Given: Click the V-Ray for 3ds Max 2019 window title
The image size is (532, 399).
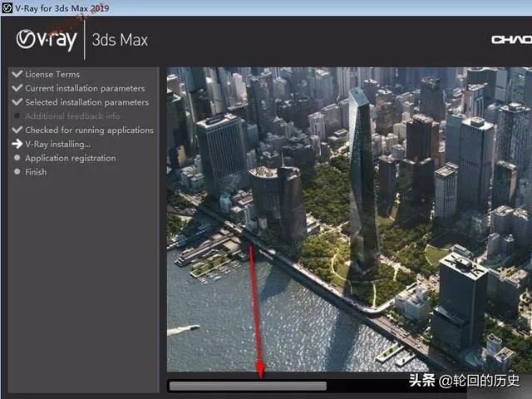Looking at the screenshot, I should coord(62,8).
